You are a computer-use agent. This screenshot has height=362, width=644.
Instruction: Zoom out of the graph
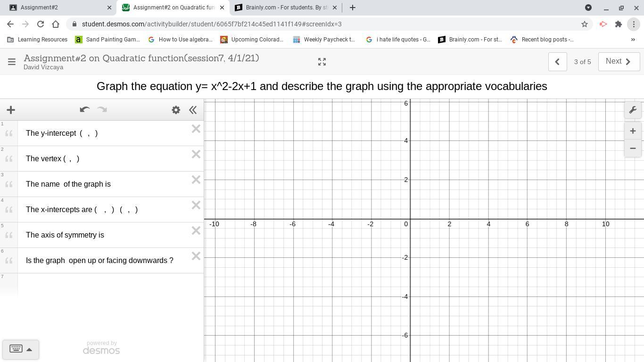pyautogui.click(x=633, y=148)
